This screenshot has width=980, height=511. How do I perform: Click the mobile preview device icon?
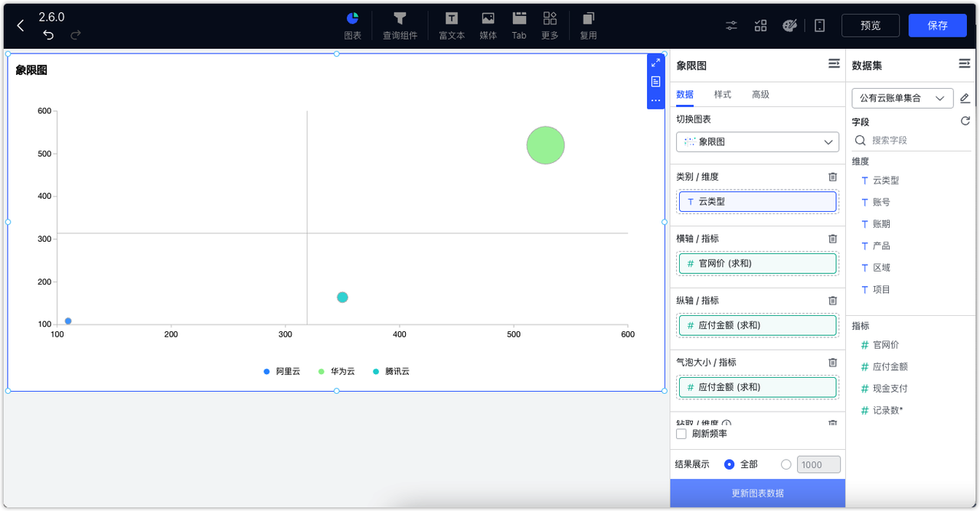(819, 25)
